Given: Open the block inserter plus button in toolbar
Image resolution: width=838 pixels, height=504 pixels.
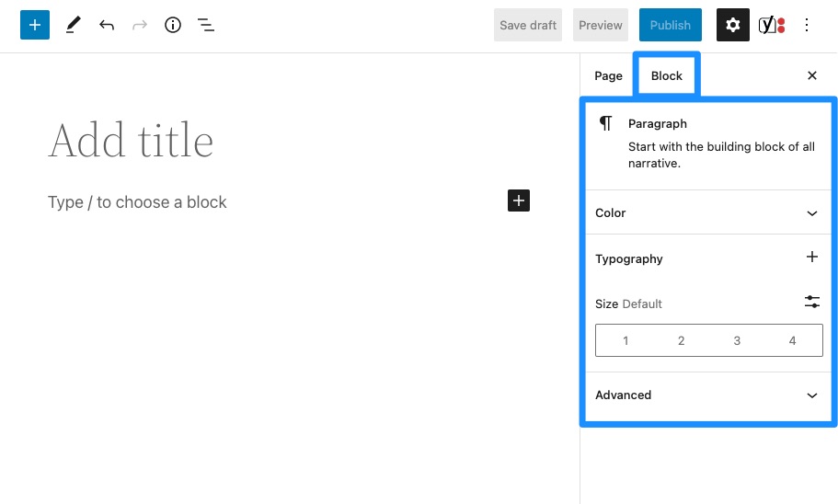Looking at the screenshot, I should coord(34,26).
